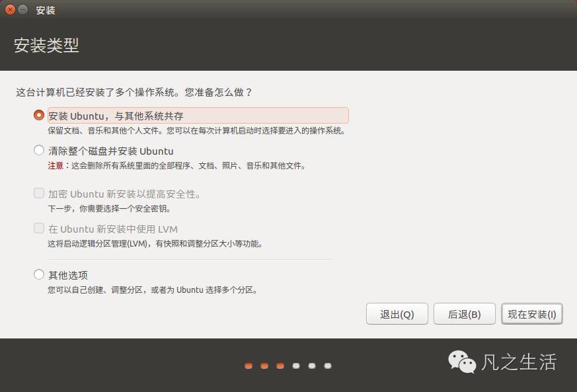Screen dimensions: 577x392
Task: Select the "其他选项" radio button
Action: [x=38, y=274]
